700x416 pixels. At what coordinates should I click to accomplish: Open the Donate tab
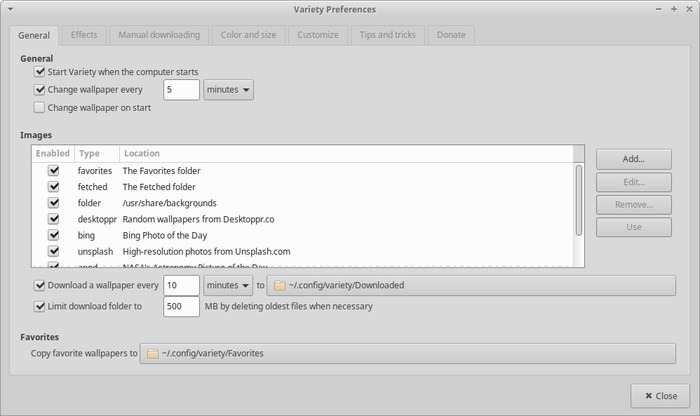coord(451,35)
